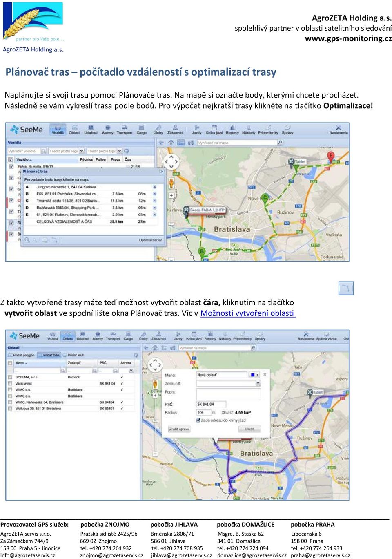Click the home icon above the first map
Screen dimensions: 392x559
click(x=171, y=143)
